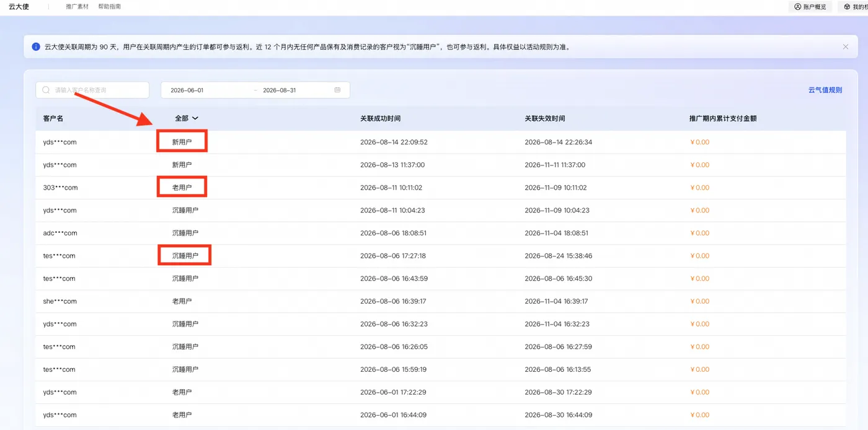
Task: Click the cube icon beside 我的权
Action: 847,7
